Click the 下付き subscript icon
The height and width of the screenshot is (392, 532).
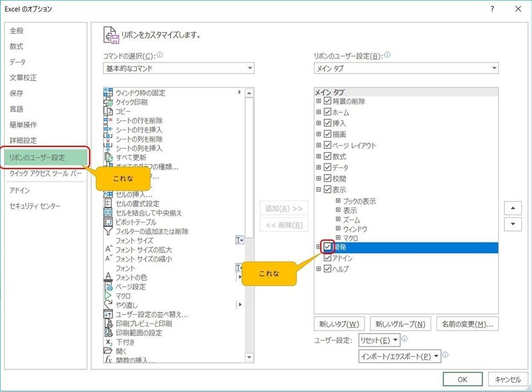tap(108, 342)
